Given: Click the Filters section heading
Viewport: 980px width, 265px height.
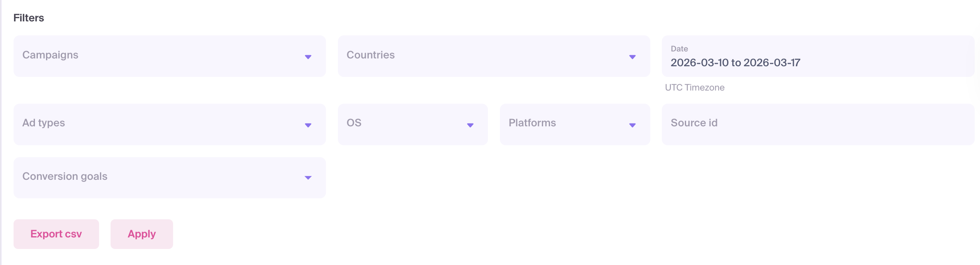Looking at the screenshot, I should point(29,18).
